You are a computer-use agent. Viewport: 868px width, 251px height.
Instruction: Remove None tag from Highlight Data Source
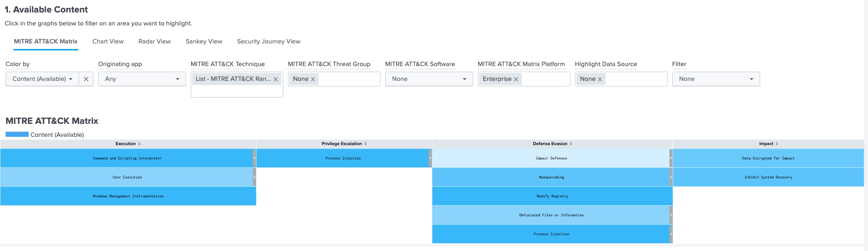(x=600, y=80)
